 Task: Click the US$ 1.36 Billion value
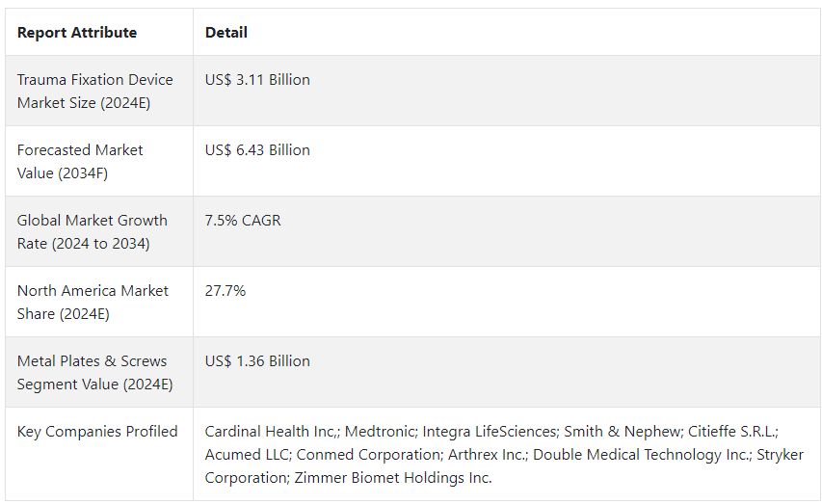click(257, 360)
